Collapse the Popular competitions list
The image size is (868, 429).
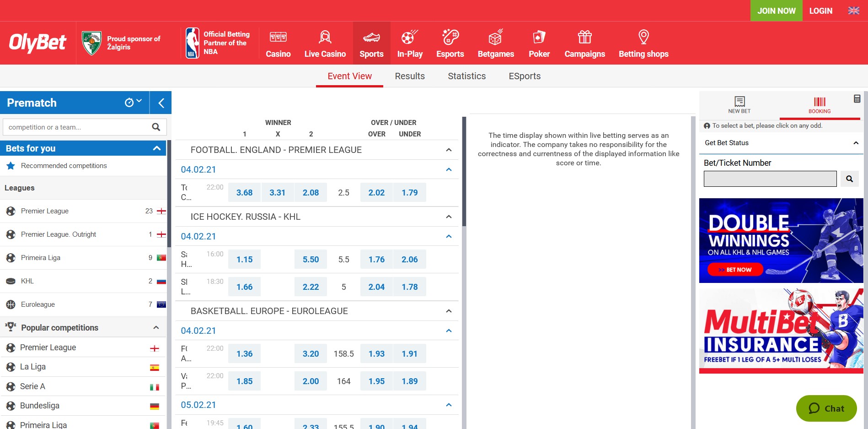coord(156,327)
